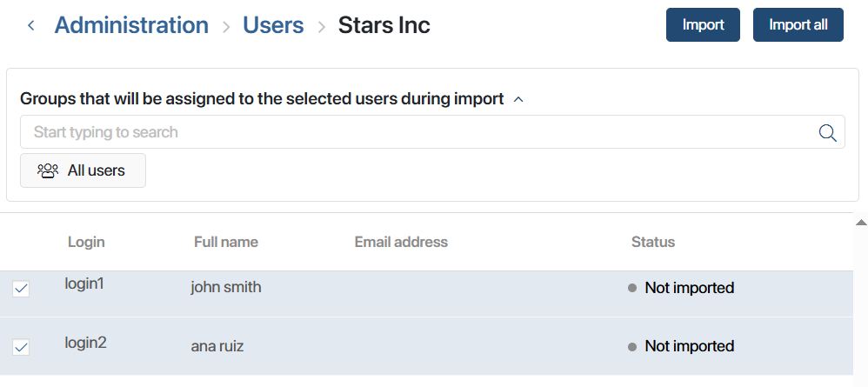Go back using the left chevron icon
Screen dimensions: 868x387
click(x=31, y=25)
